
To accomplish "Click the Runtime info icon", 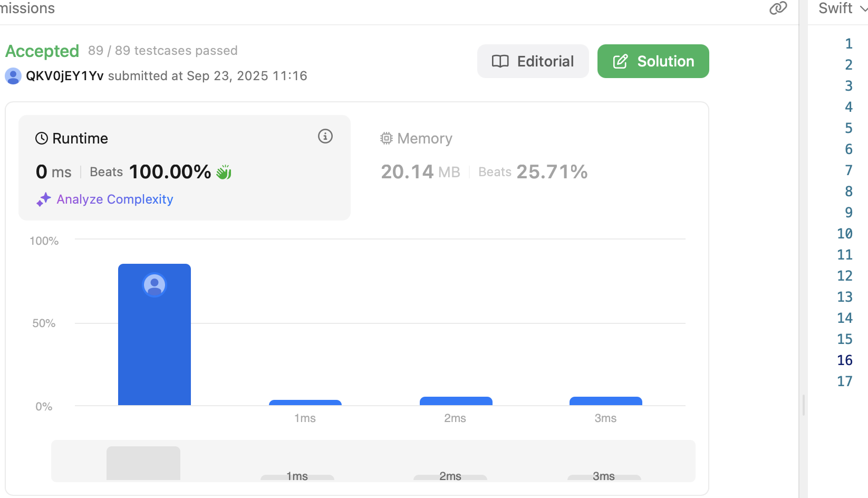I will (x=325, y=137).
